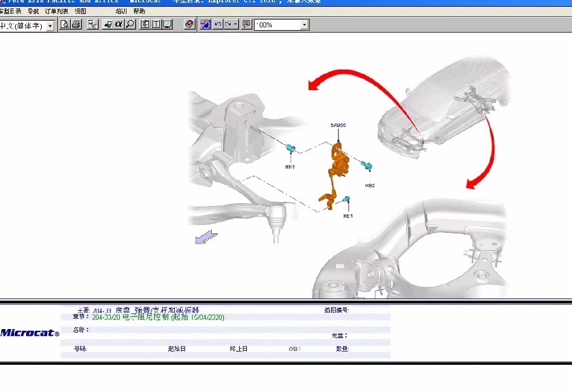The width and height of the screenshot is (572, 392).
Task: Click the 起始日 column label
Action: 177,349
